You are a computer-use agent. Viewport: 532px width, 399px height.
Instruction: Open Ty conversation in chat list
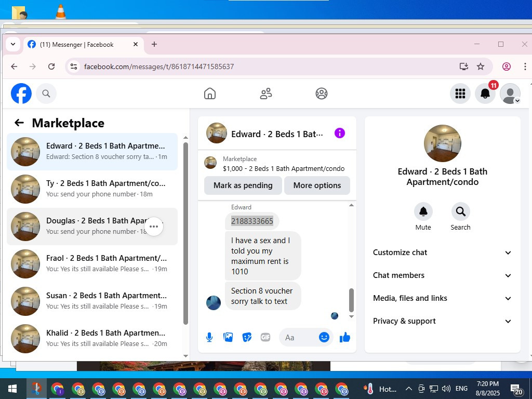click(x=92, y=189)
